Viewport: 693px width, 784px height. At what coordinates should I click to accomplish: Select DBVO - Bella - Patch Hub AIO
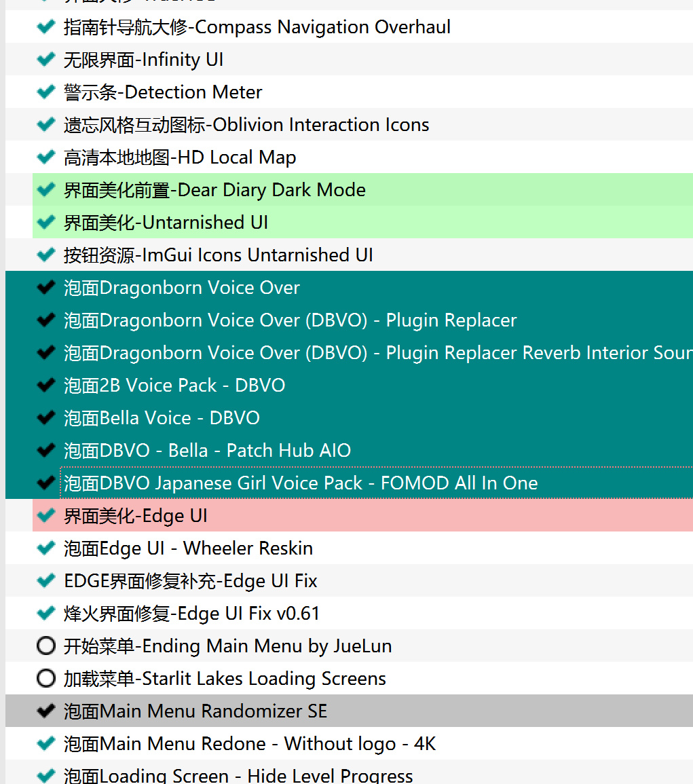coord(207,451)
